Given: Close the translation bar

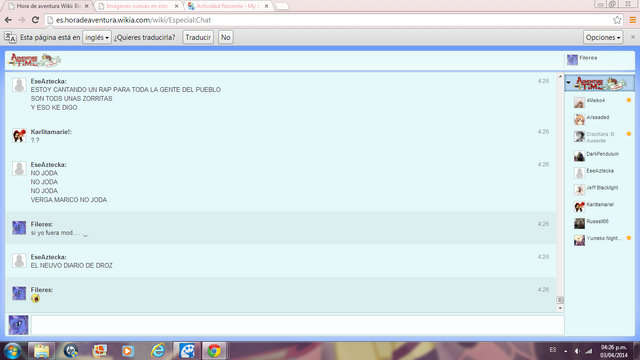Looking at the screenshot, I should (x=633, y=37).
